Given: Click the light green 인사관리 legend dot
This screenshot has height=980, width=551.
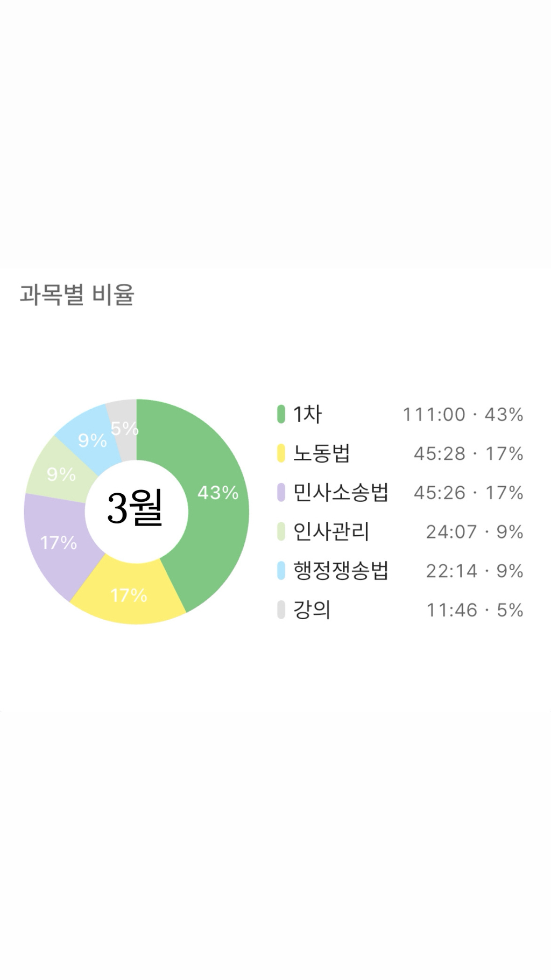Looking at the screenshot, I should pos(281,531).
